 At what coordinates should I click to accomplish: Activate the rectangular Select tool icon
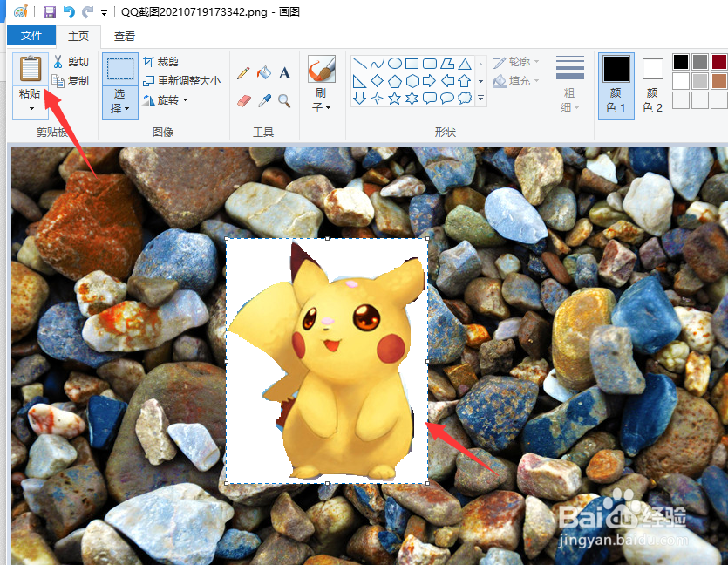119,69
